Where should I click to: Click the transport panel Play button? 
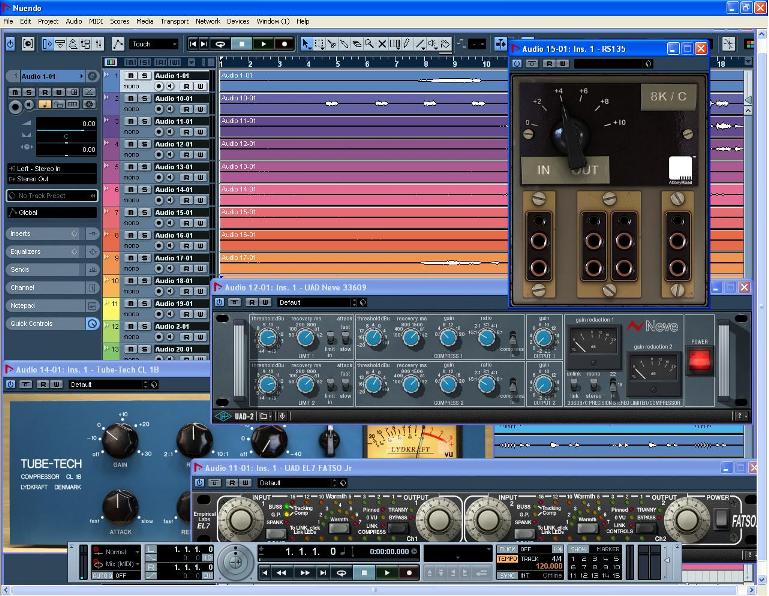pos(387,572)
